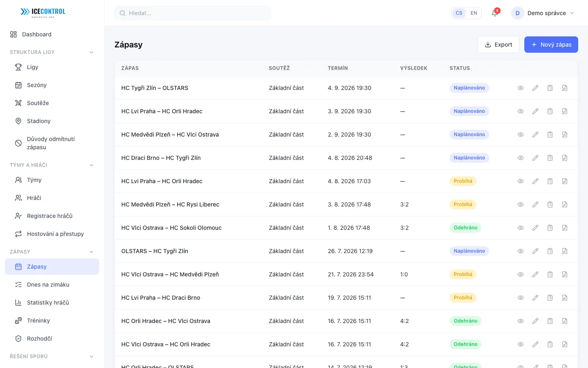Open Soutěže section
This screenshot has width=588, height=368.
point(52,103)
